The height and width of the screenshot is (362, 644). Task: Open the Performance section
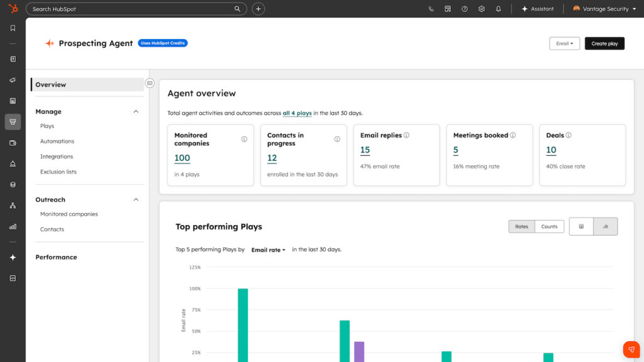click(x=56, y=257)
